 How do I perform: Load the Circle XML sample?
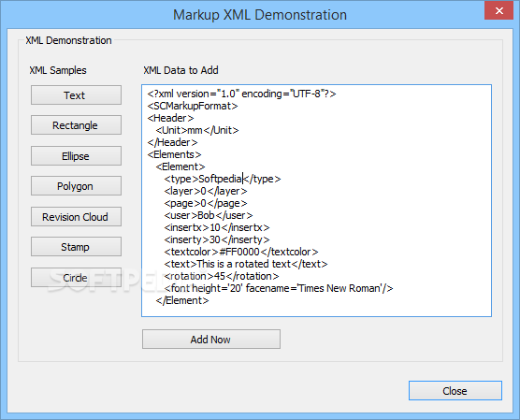click(x=76, y=277)
